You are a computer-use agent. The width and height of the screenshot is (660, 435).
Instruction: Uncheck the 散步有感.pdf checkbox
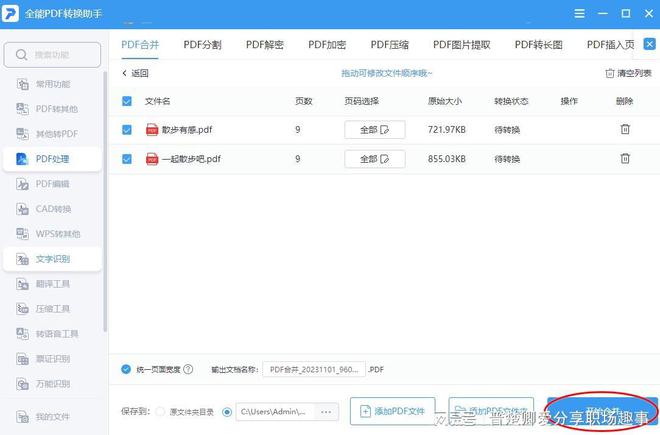point(127,130)
